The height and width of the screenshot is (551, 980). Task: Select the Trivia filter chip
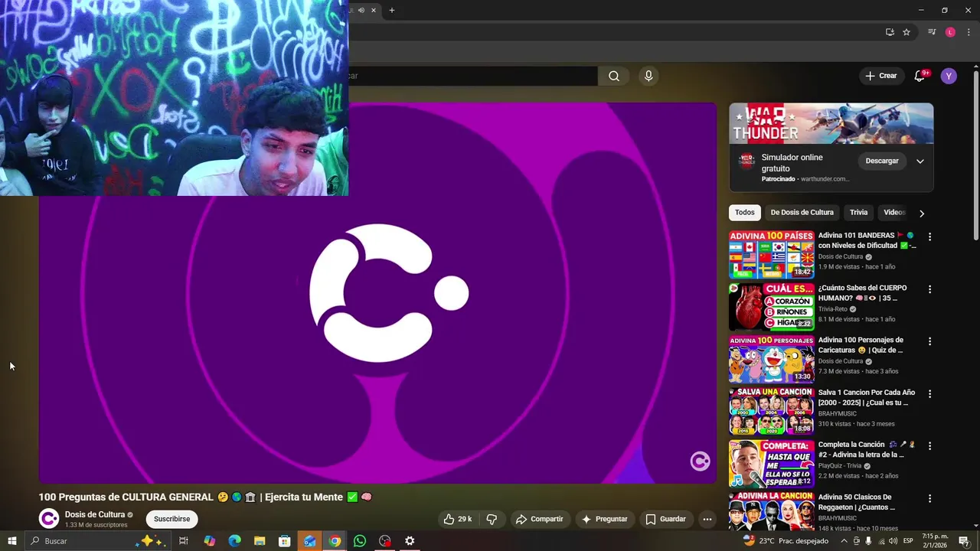pos(858,212)
